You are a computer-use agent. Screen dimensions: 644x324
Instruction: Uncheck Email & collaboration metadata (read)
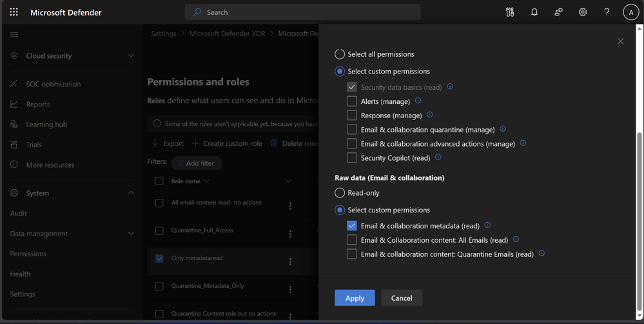[352, 226]
